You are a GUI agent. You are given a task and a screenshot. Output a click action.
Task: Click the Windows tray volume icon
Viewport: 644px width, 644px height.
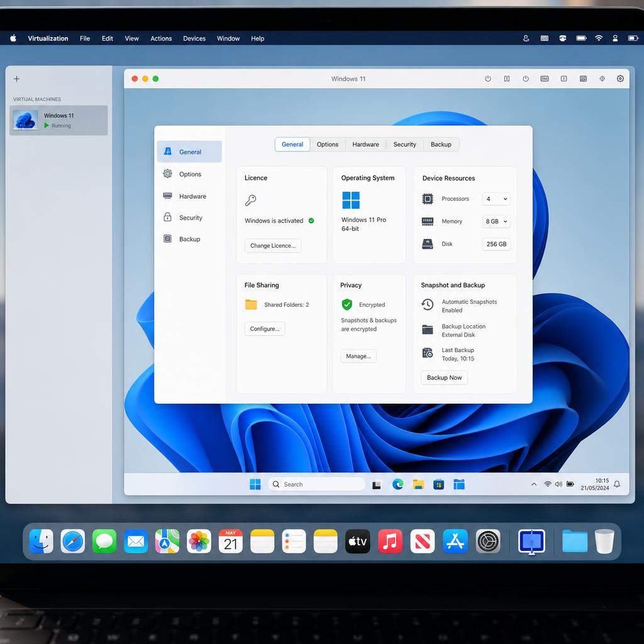click(558, 484)
